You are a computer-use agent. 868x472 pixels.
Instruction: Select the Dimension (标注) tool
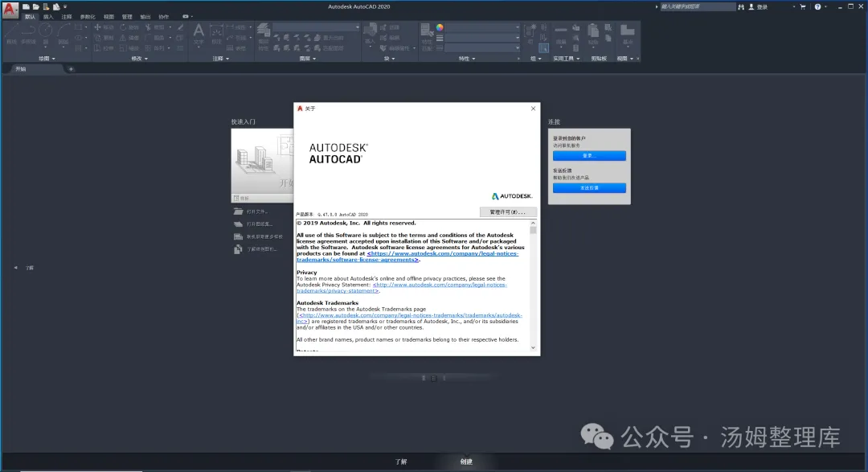point(216,34)
